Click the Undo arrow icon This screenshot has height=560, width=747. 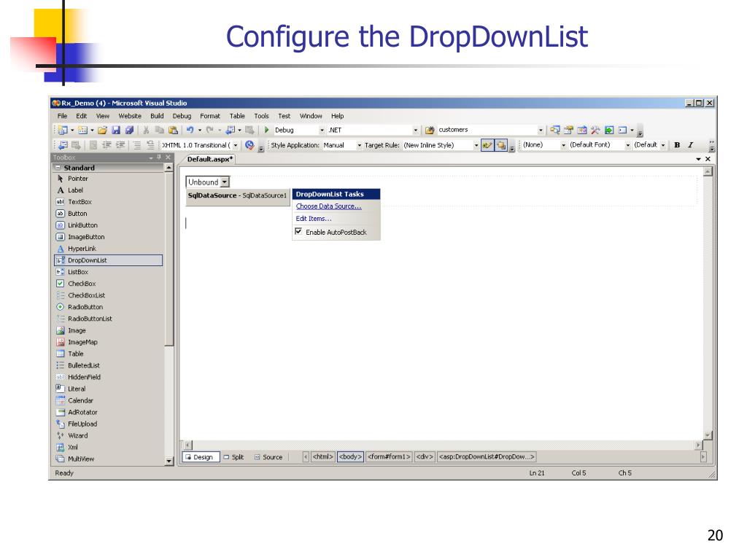coord(190,130)
